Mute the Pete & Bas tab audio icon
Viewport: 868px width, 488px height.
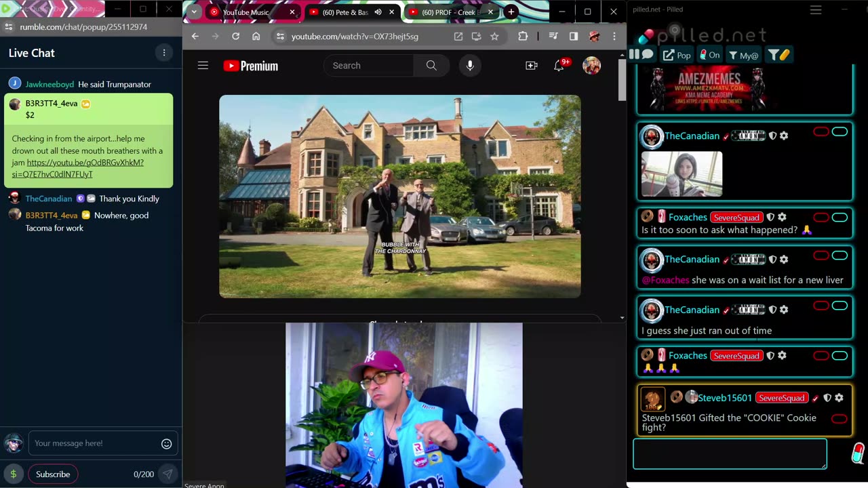[378, 12]
